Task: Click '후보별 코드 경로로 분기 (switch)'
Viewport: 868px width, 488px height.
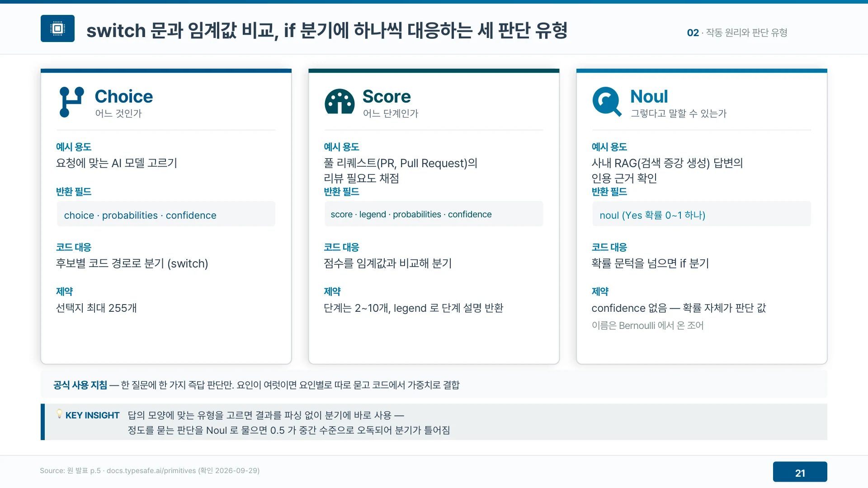Action: pyautogui.click(x=132, y=263)
